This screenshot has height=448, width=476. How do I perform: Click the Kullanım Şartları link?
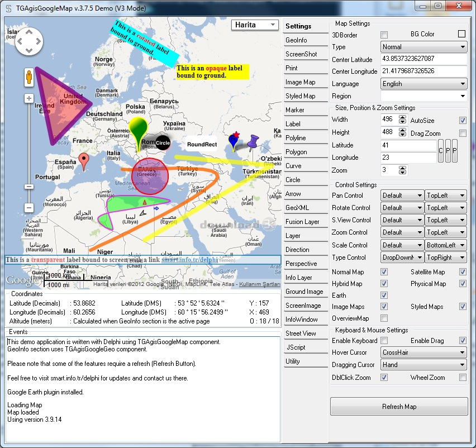tap(260, 284)
